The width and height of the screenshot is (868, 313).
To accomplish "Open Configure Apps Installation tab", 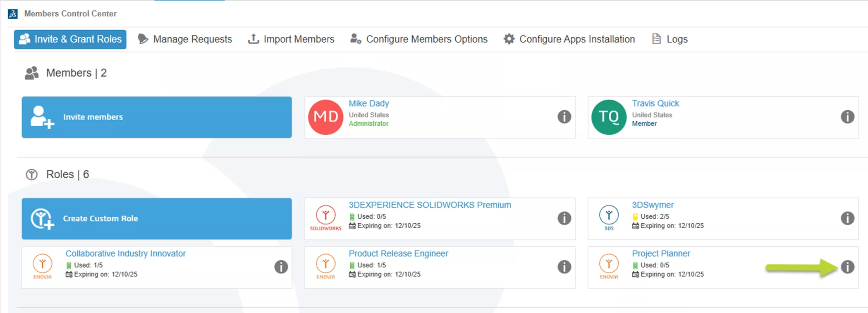I will click(569, 39).
